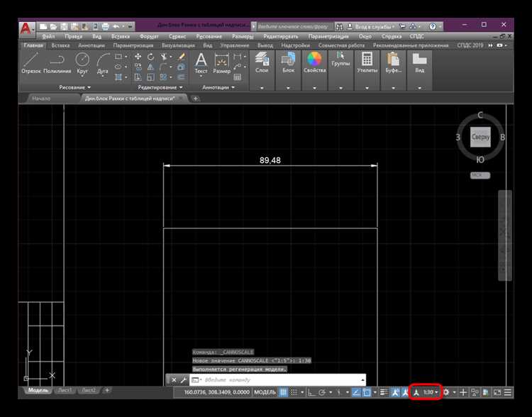This screenshot has height=417, width=532.
Task: Select the Дуга arc tool
Action: click(x=102, y=63)
